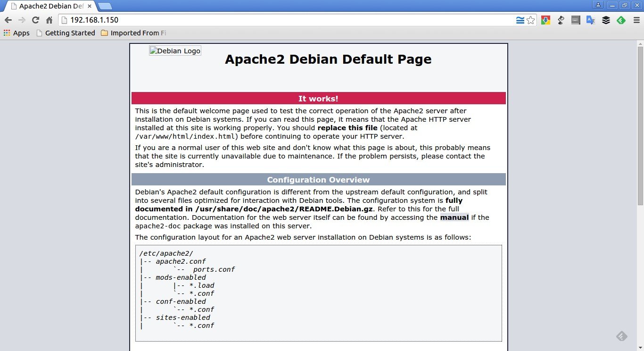Viewport: 644px width, 351px height.
Task: Open a new tab
Action: point(105,7)
